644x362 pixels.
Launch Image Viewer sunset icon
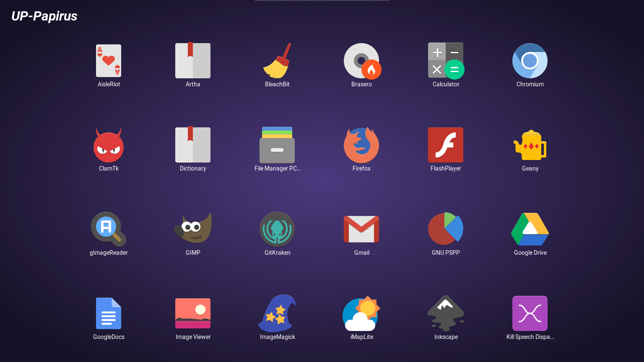pos(193,313)
